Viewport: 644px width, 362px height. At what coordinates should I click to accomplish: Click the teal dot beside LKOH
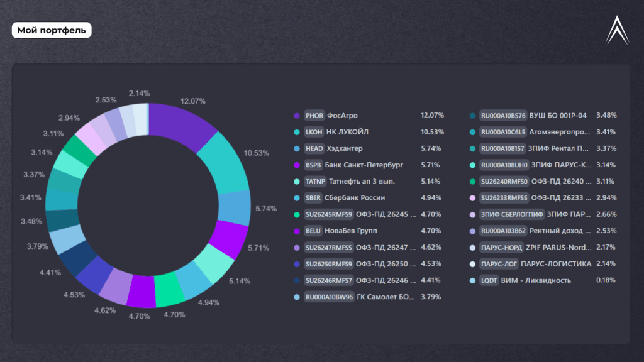tap(297, 132)
